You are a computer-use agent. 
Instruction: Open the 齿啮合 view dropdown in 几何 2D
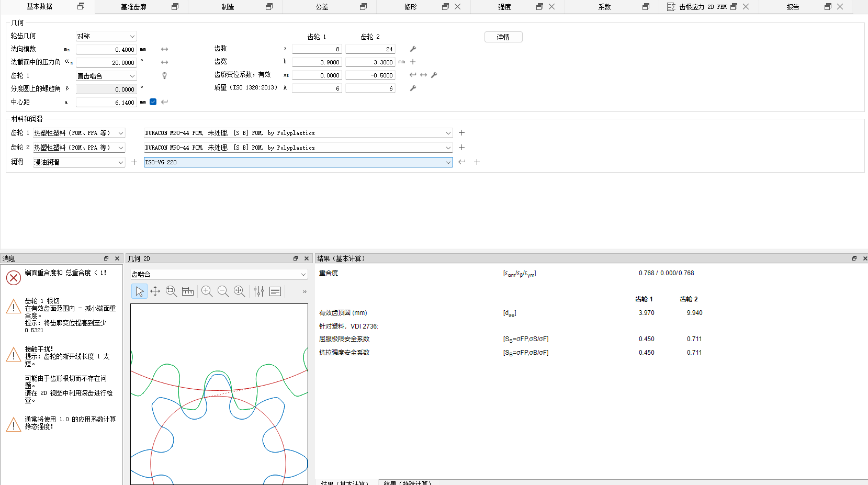coord(219,274)
